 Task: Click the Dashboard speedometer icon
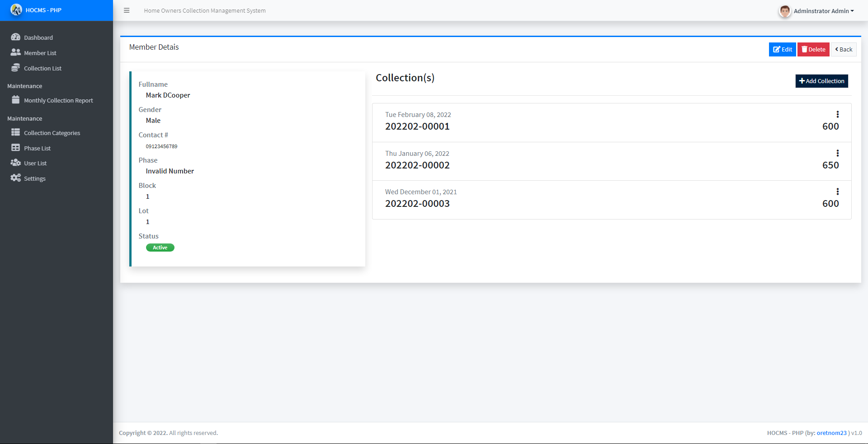click(16, 37)
